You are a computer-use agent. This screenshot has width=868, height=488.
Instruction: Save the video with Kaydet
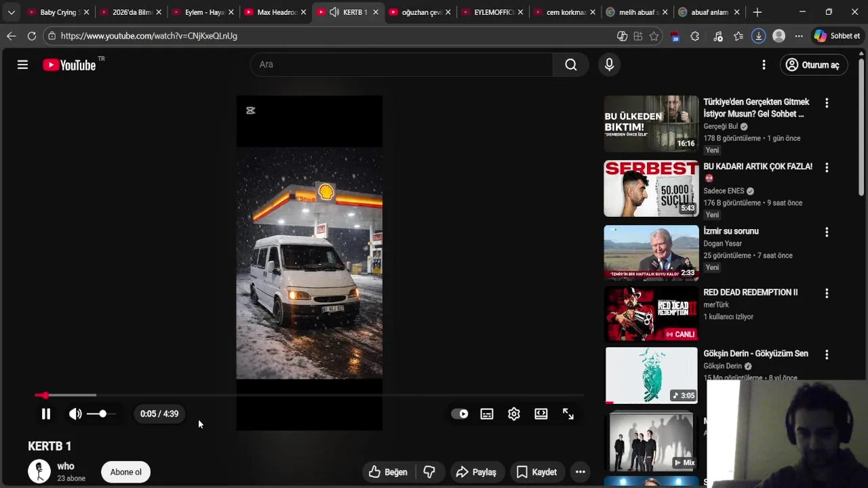point(536,472)
